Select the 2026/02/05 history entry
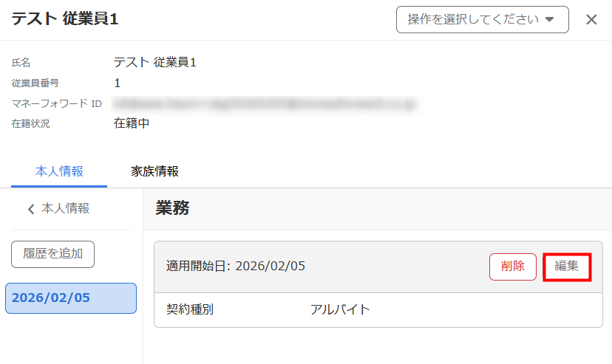The width and height of the screenshot is (612, 364). (71, 298)
